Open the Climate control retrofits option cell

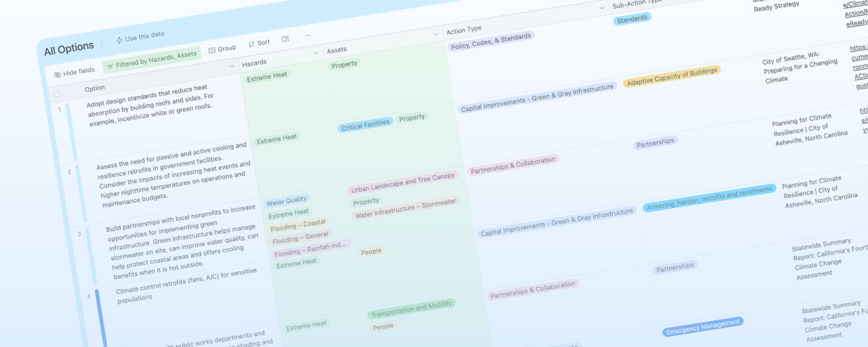click(187, 286)
